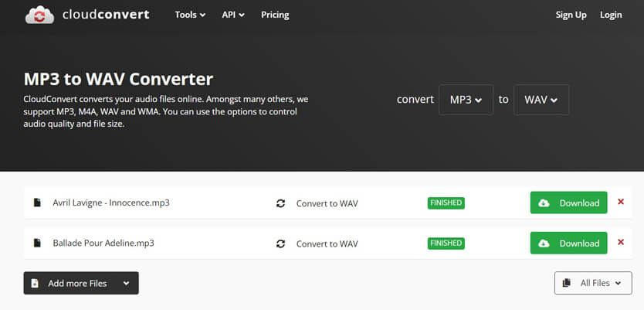Click the cloudconvert brand name text

[x=106, y=15]
